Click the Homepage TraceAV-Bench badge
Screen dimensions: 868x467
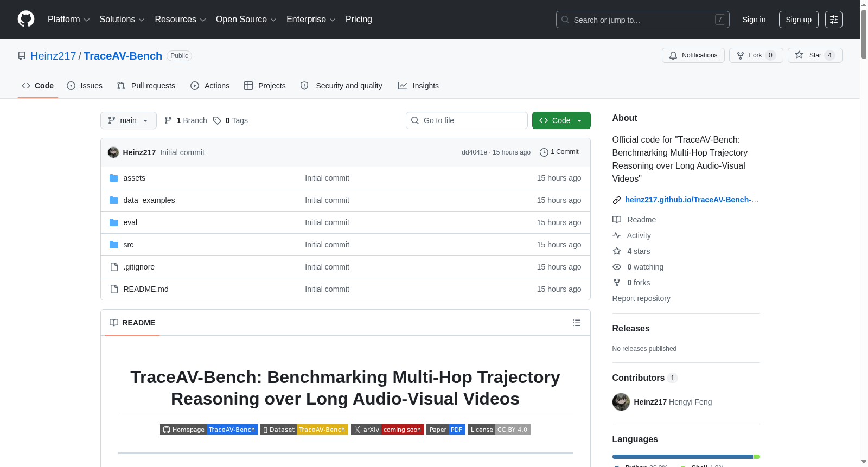click(x=209, y=430)
